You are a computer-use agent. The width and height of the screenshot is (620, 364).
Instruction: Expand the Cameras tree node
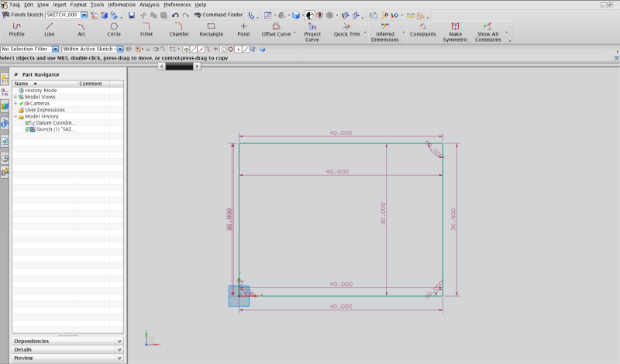15,104
